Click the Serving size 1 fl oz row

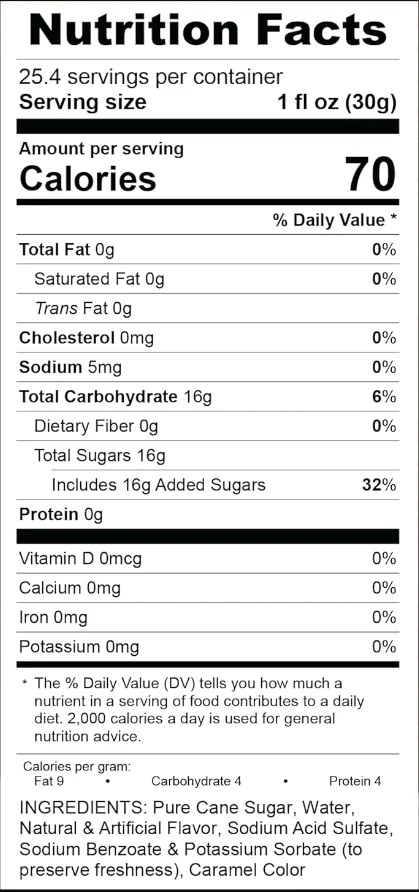[208, 103]
